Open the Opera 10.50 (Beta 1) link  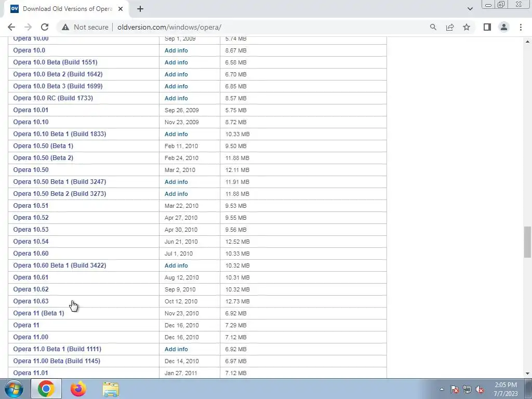43,145
